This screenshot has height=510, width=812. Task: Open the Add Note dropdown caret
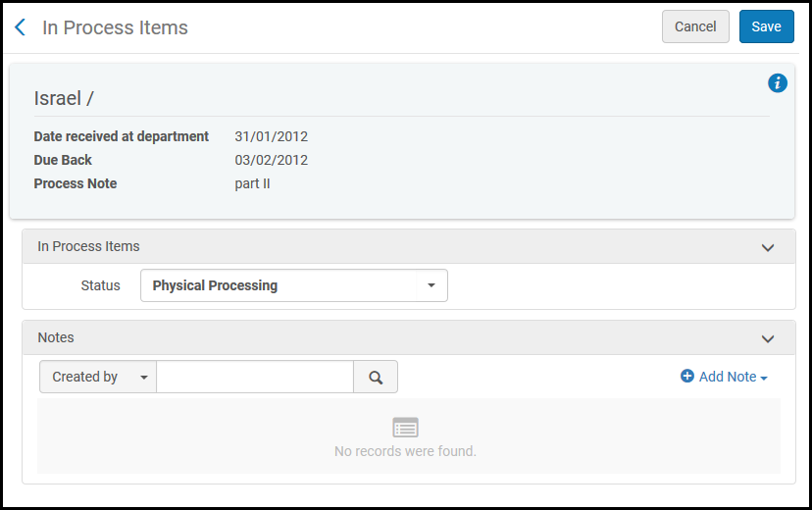pyautogui.click(x=764, y=378)
